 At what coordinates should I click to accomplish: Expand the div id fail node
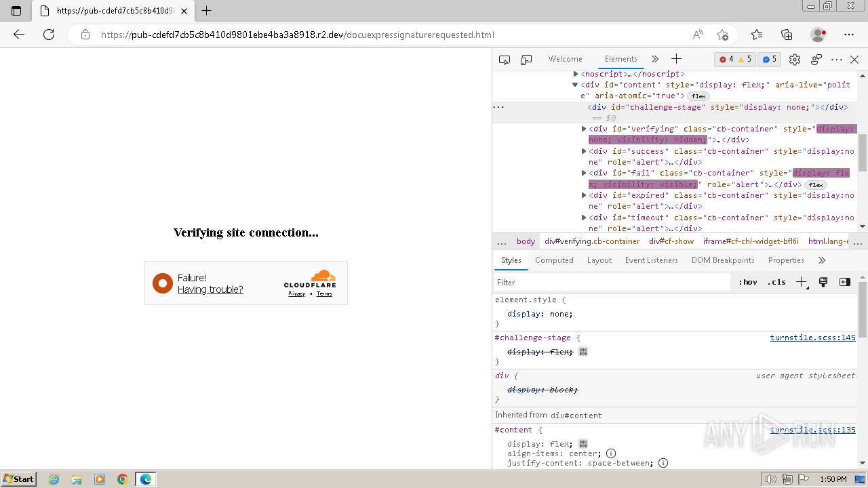tap(584, 173)
